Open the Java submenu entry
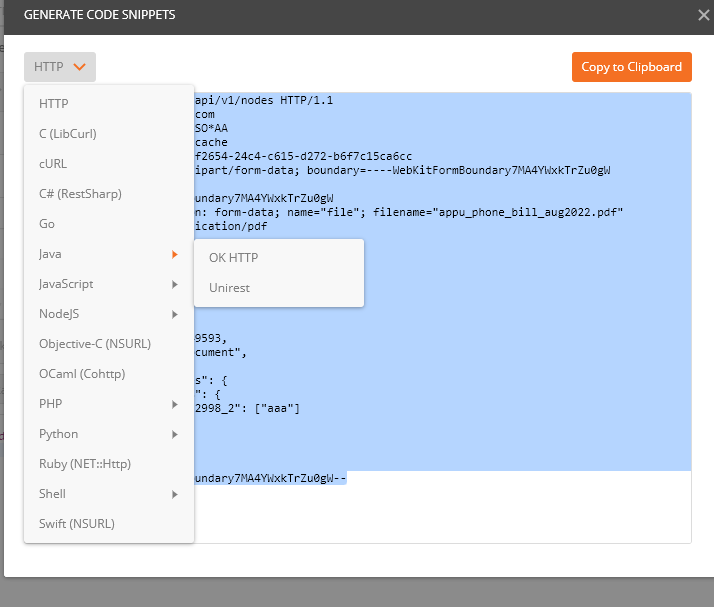This screenshot has height=607, width=714. pyautogui.click(x=109, y=254)
